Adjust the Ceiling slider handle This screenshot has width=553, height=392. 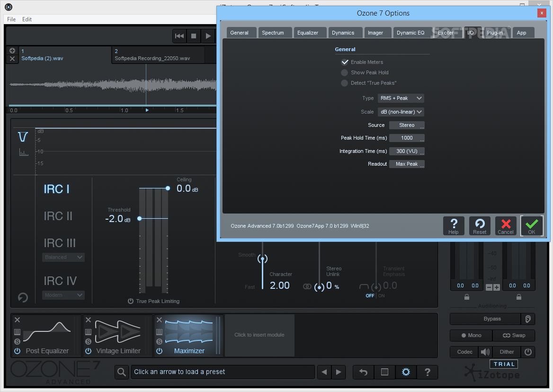[x=168, y=188]
